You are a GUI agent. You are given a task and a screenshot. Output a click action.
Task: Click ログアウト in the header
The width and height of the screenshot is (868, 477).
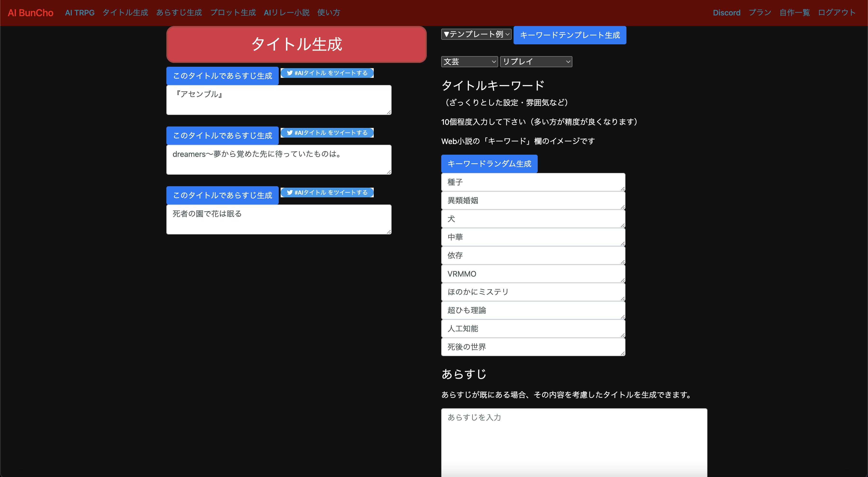click(837, 13)
